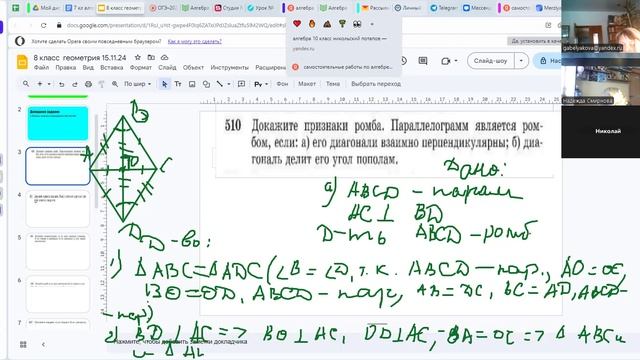This screenshot has height=360, width=640.
Task: Select slide 2 cyan thumbnail
Action: pyautogui.click(x=58, y=123)
